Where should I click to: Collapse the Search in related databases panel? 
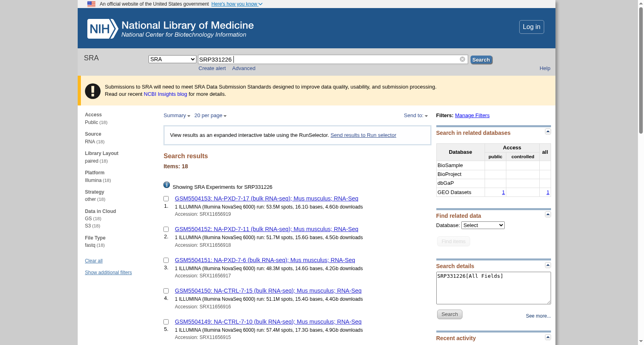tap(548, 132)
